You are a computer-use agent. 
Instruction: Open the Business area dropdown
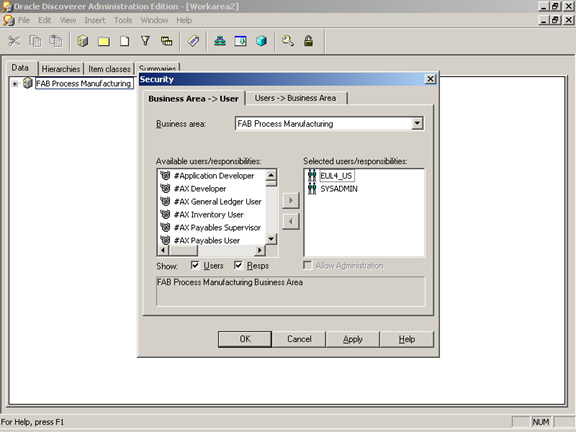pyautogui.click(x=417, y=123)
